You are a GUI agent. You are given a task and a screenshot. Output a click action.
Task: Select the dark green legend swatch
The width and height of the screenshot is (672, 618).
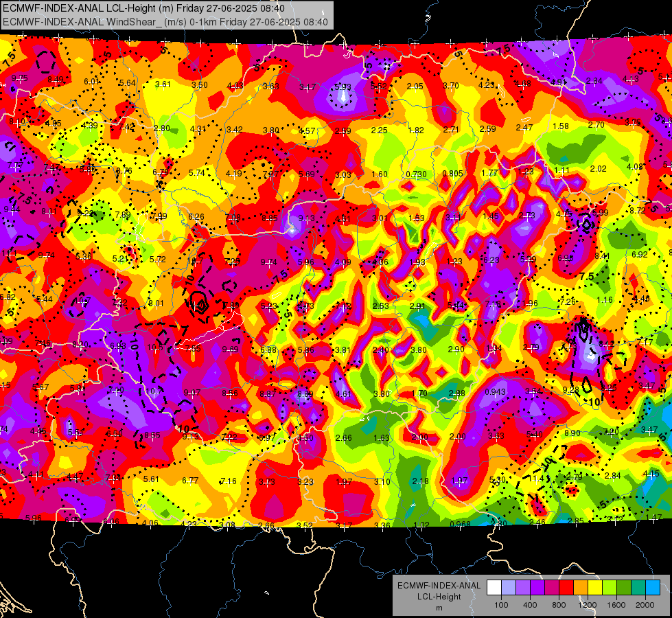[x=624, y=588]
